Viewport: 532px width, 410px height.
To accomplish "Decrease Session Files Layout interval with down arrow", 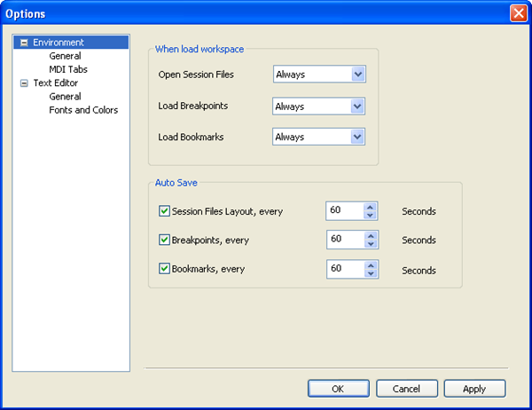I will (371, 216).
